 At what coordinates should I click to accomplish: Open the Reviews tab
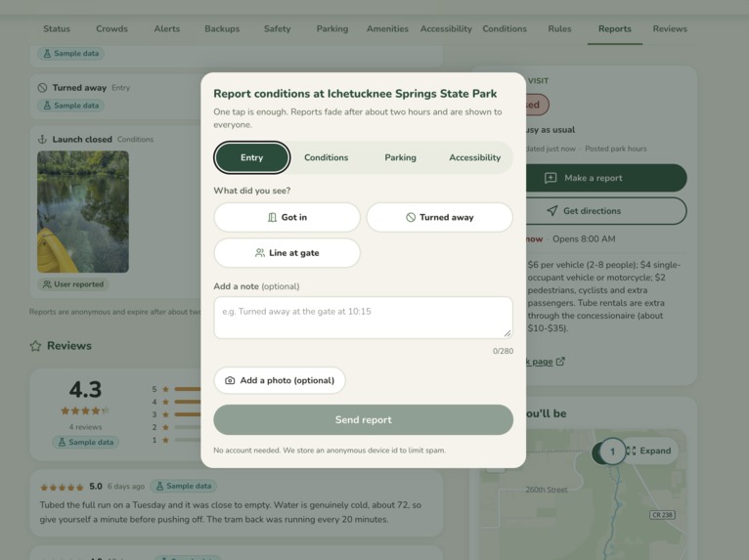click(x=670, y=28)
